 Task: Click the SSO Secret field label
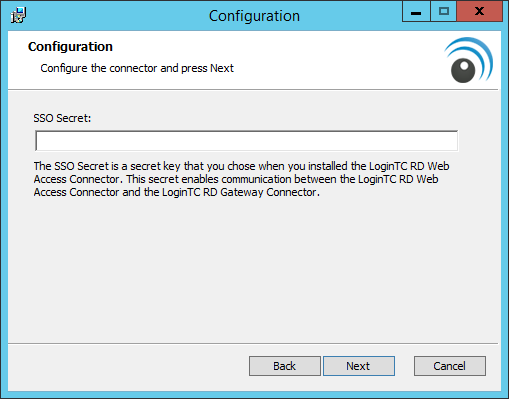62,118
